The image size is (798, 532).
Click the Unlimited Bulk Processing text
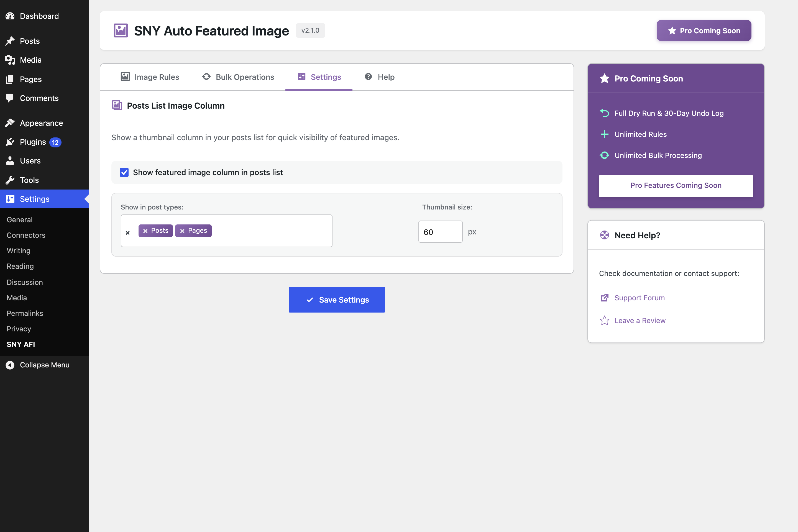coord(658,155)
